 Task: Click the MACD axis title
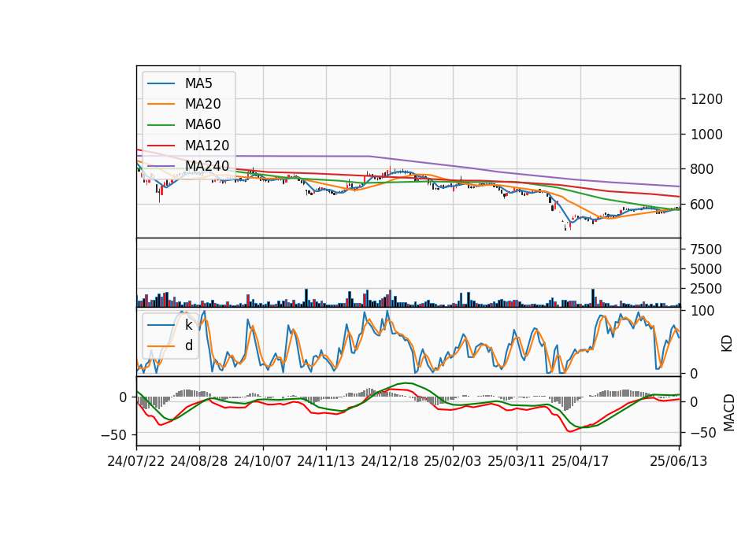click(728, 412)
